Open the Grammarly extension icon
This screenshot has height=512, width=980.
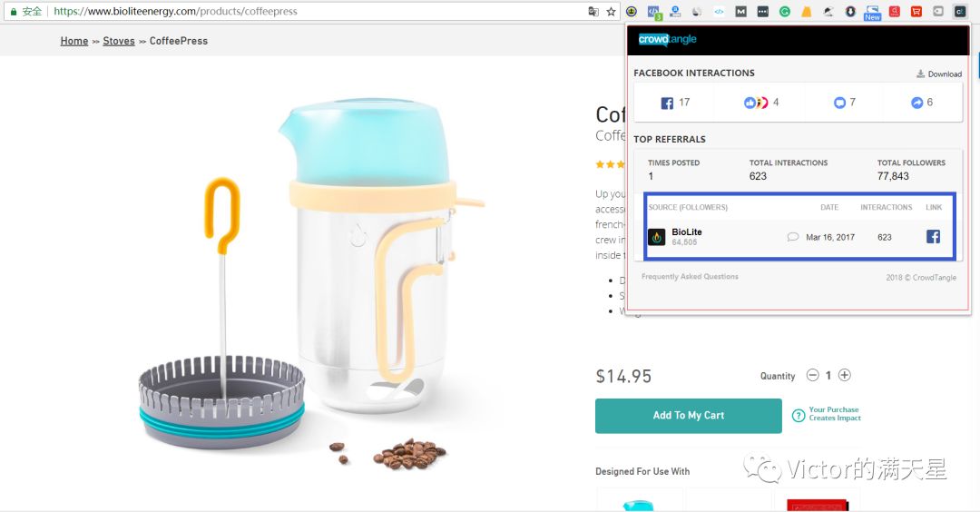(x=784, y=11)
